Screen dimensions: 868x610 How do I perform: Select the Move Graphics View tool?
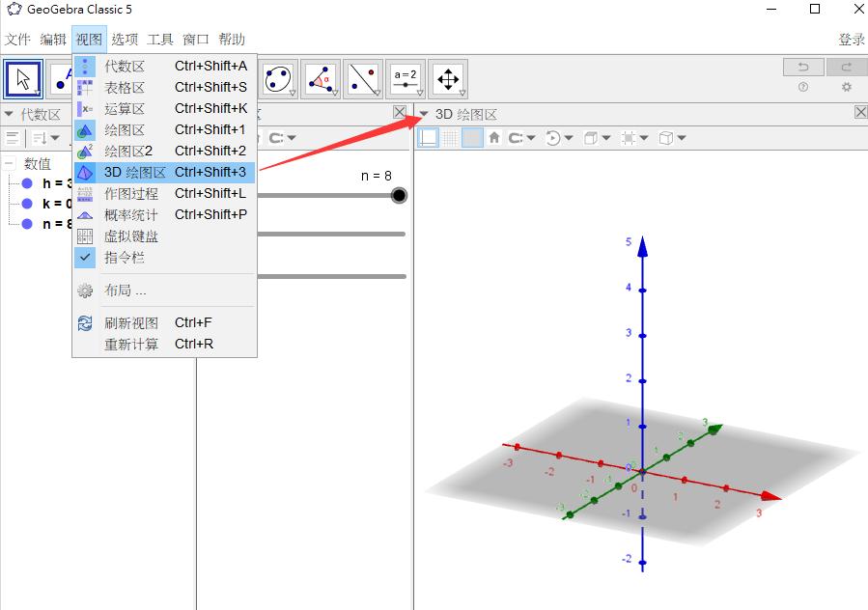447,78
